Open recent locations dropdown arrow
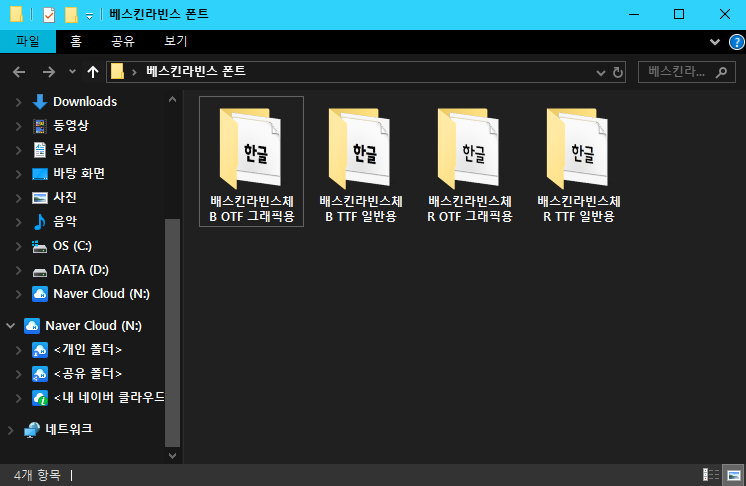Image resolution: width=746 pixels, height=486 pixels. tap(72, 72)
